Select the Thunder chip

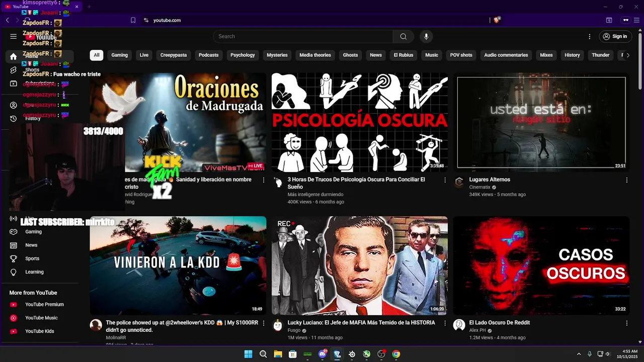click(x=601, y=55)
